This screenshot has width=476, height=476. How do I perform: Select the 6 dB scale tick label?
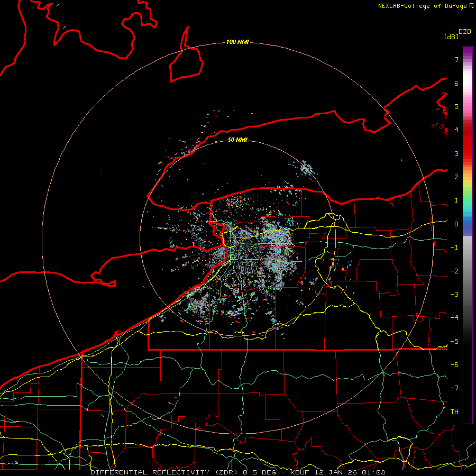pyautogui.click(x=456, y=83)
